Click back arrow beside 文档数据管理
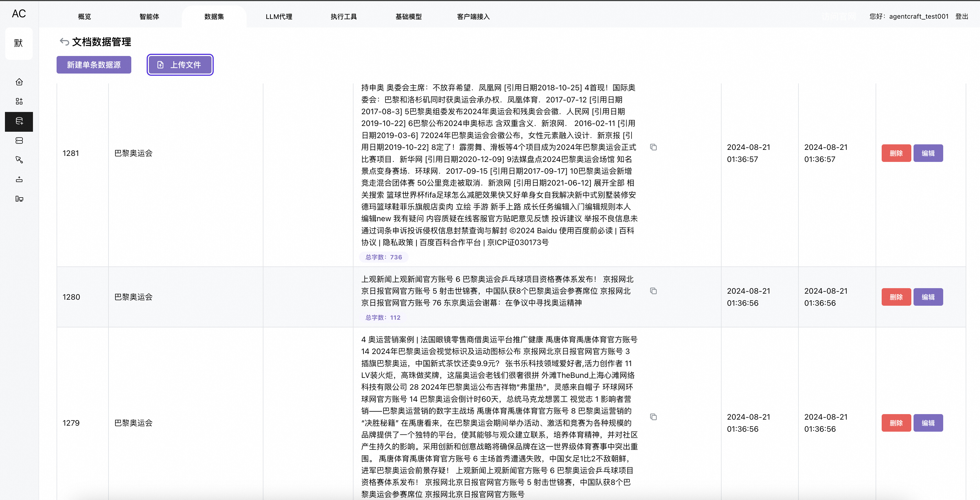Viewport: 980px width, 500px height. click(x=64, y=42)
